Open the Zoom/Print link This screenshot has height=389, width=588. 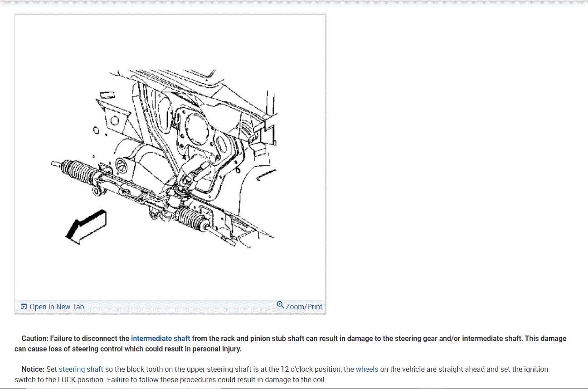[304, 307]
